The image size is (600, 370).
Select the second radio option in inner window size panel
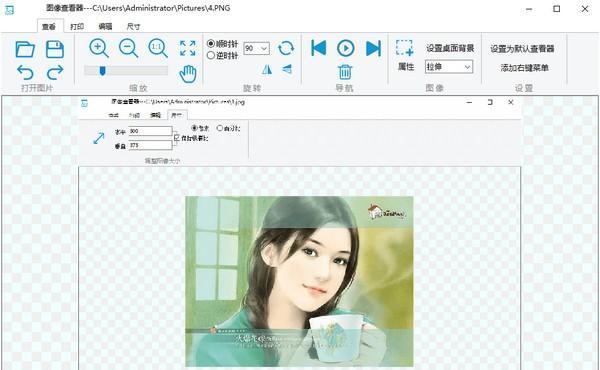pos(220,128)
